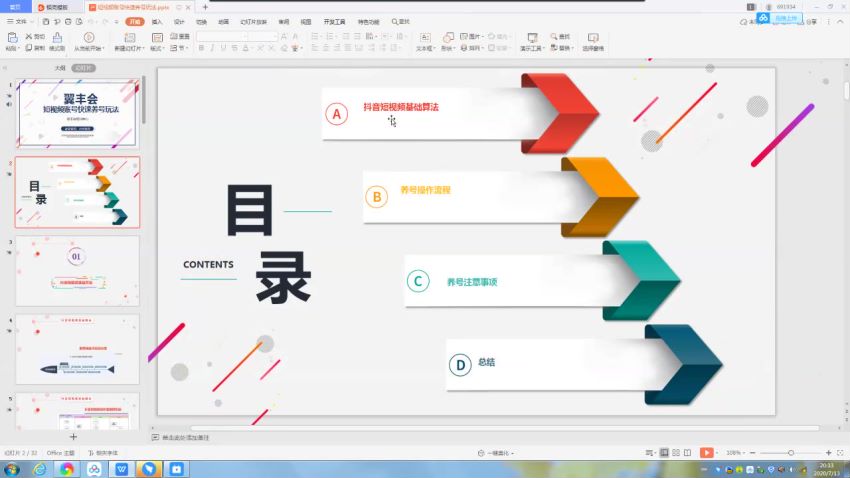Open slideshow play options arrow in status bar
This screenshot has height=478, width=850.
tap(717, 453)
